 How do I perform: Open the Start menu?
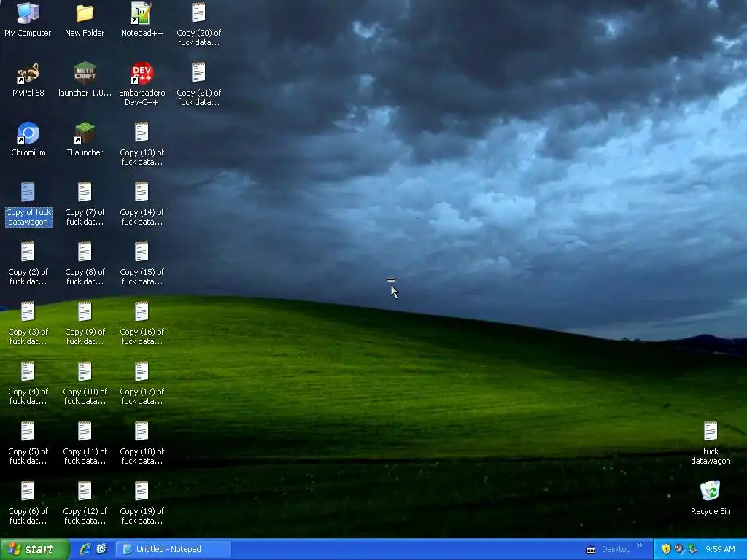click(x=35, y=549)
